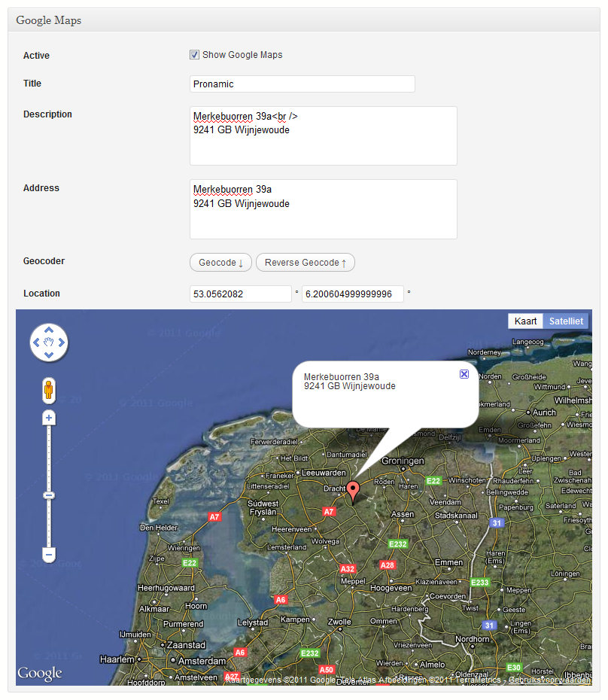Screen dimensions: 608x700
Task: Click the Reverse Geocode button
Action: tap(306, 263)
